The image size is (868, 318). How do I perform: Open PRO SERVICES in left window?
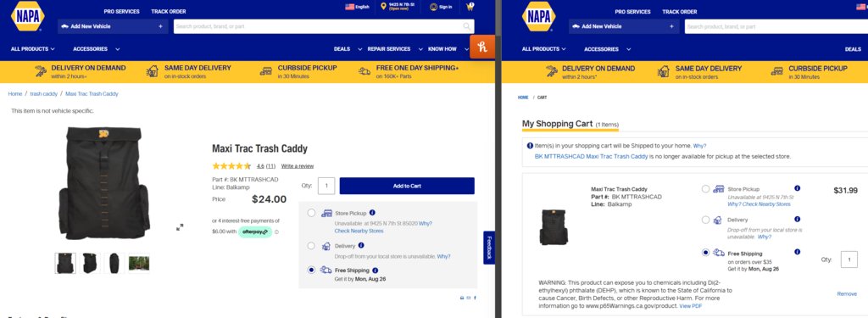pos(121,11)
